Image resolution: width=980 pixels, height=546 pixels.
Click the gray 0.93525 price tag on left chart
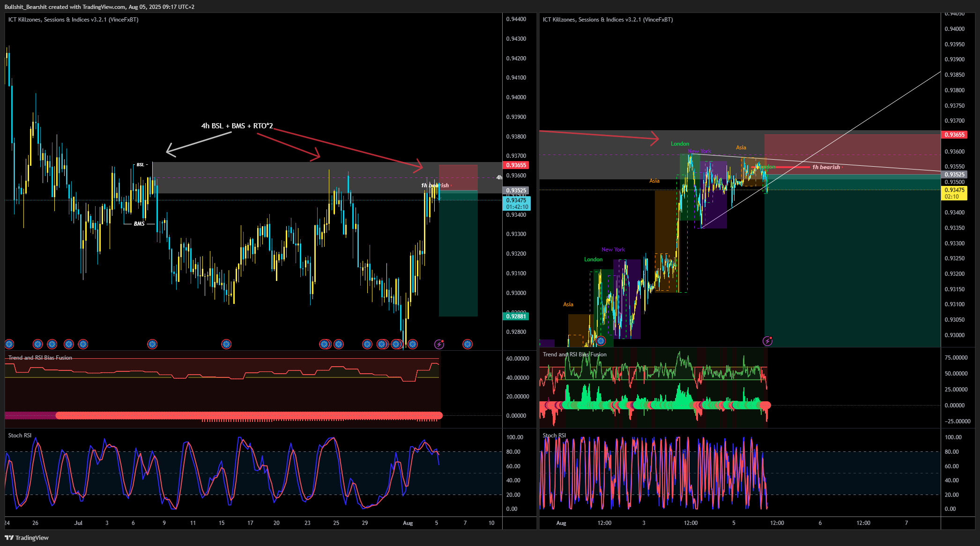point(516,191)
